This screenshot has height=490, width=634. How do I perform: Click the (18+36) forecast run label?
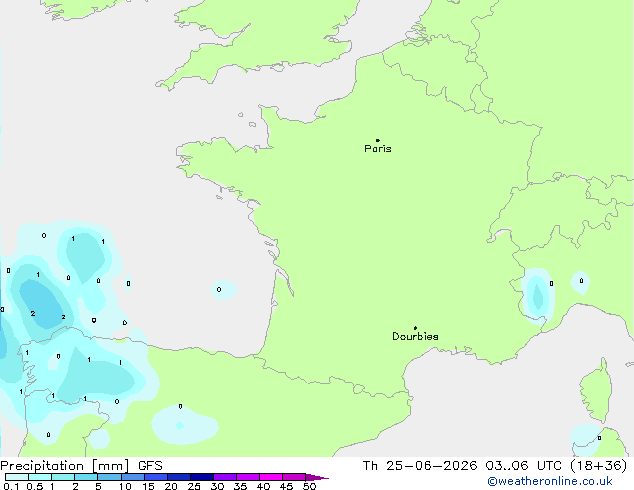[598, 466]
